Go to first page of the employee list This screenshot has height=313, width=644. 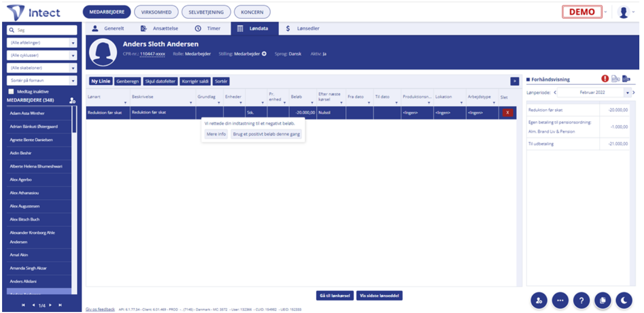tap(24, 305)
